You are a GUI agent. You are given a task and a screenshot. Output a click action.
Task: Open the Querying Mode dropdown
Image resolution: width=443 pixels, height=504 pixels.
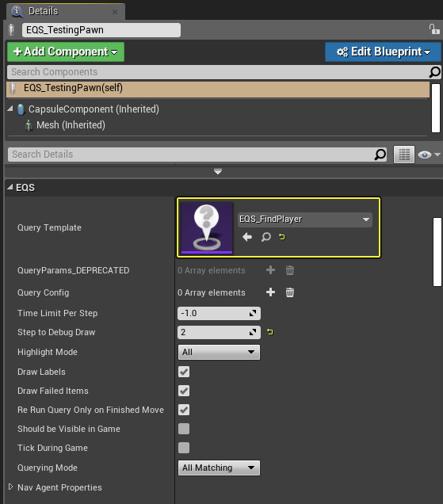click(219, 468)
